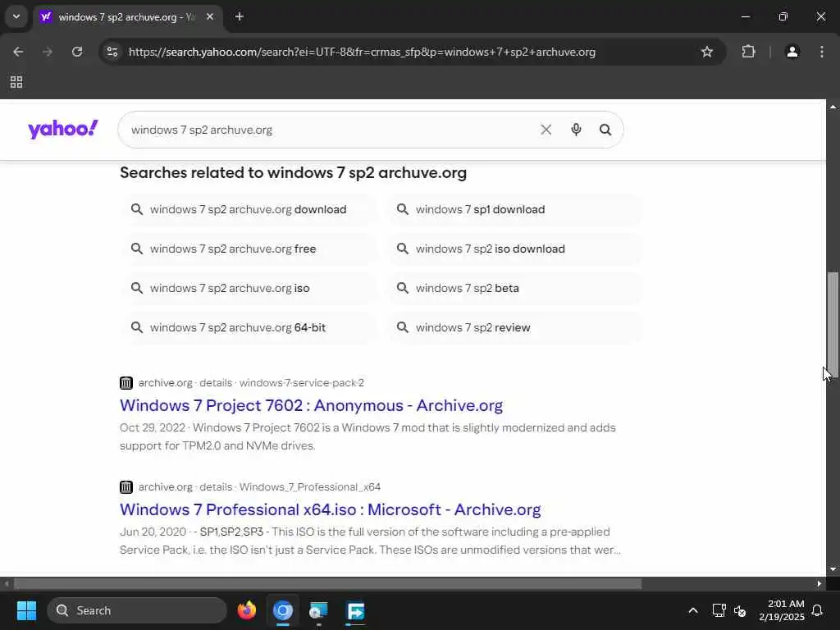Click magnifier icon beside 'windows 7 sp1 download'
Screen dimensions: 840x630
coord(402,209)
